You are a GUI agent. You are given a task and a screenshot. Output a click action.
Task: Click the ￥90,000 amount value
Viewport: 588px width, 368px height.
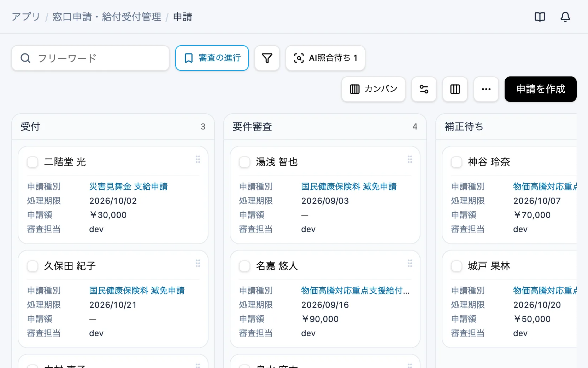(320, 319)
